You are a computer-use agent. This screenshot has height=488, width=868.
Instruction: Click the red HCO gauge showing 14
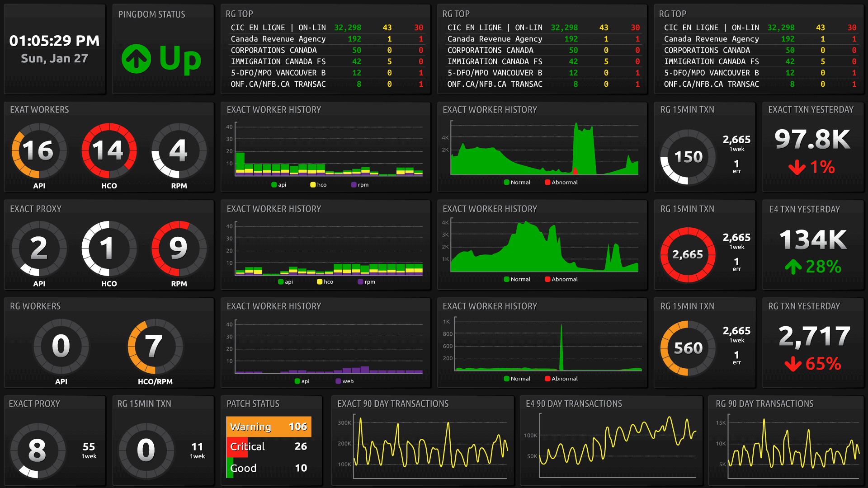109,150
